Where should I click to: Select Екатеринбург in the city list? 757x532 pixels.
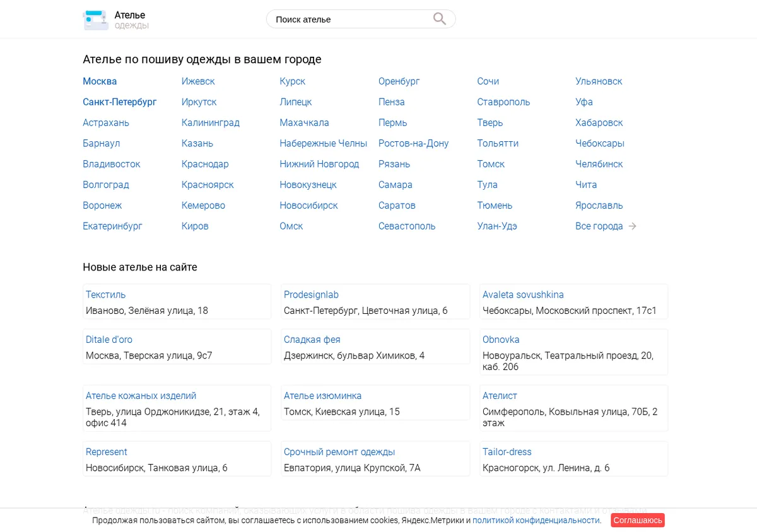[113, 226]
